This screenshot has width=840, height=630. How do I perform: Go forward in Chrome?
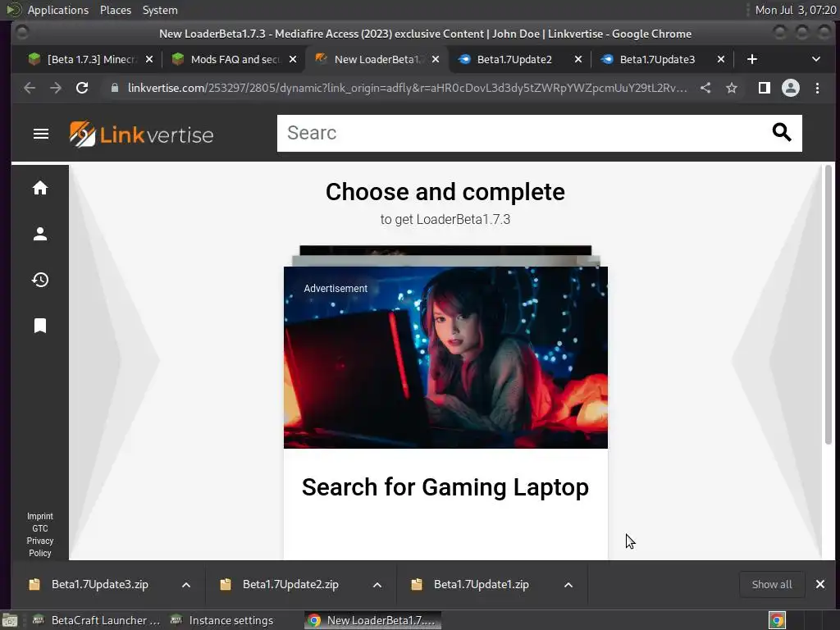click(56, 88)
